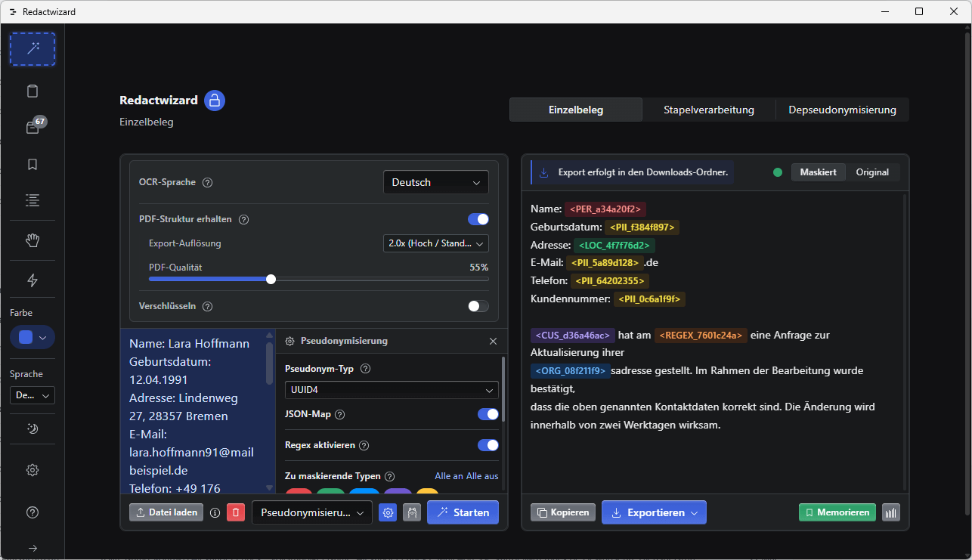Click the indented list icon in the sidebar
This screenshot has height=560, width=972.
click(x=33, y=200)
